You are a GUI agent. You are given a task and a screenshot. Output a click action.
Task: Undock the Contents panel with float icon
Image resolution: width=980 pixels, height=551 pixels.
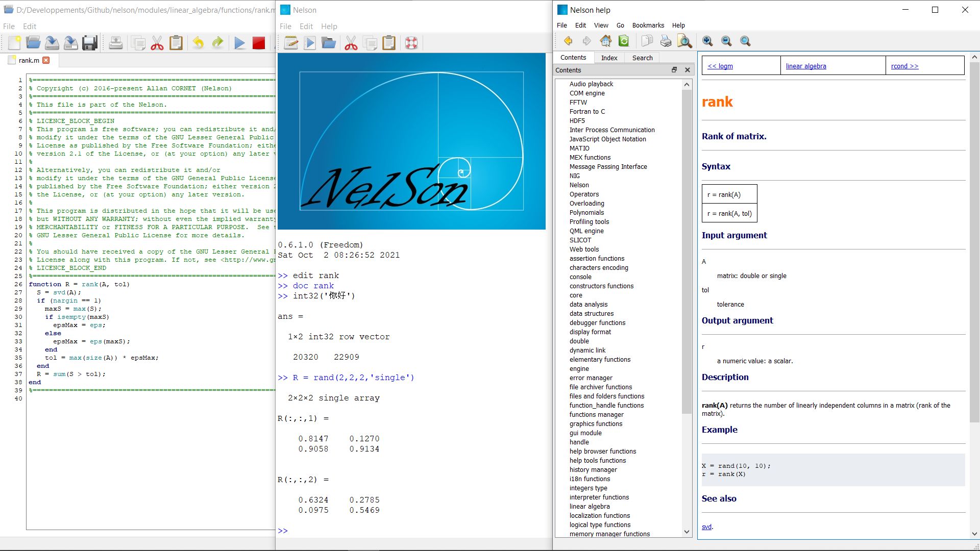point(674,70)
